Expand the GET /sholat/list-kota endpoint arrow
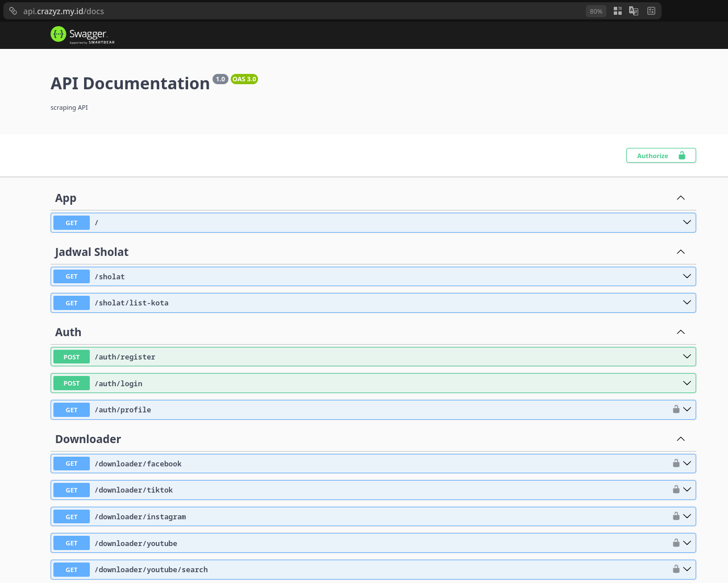Viewport: 728px width, 583px height. point(687,303)
